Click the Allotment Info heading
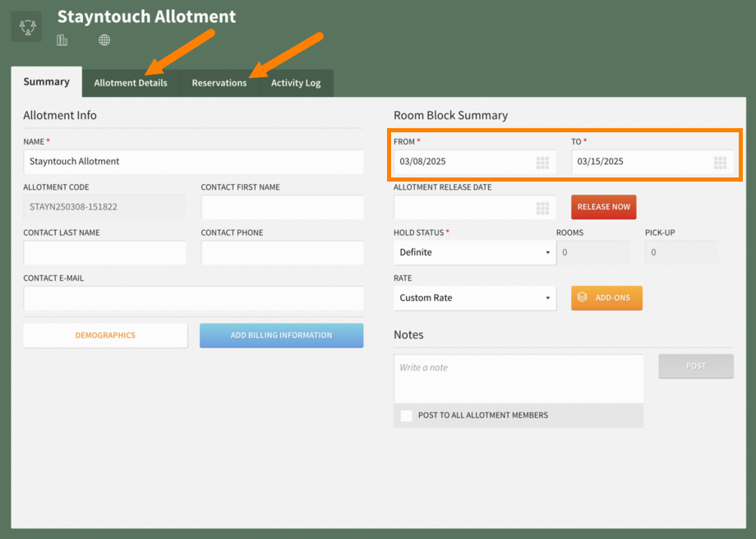This screenshot has height=539, width=756. tap(60, 115)
